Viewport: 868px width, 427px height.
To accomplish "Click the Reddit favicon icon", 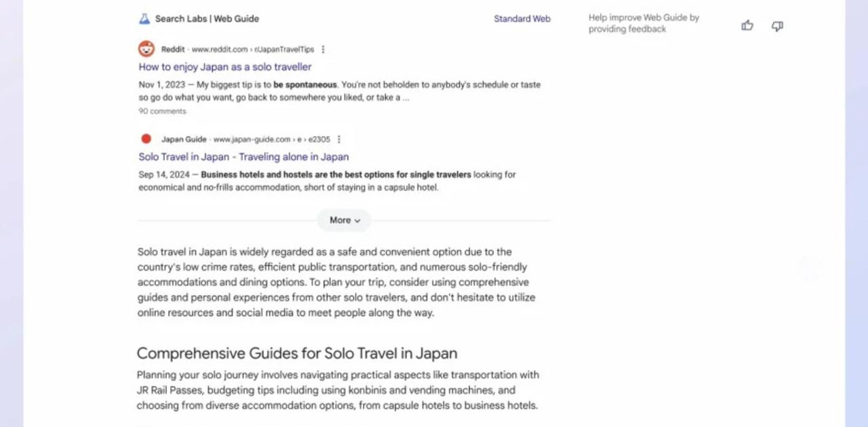I will [146, 49].
